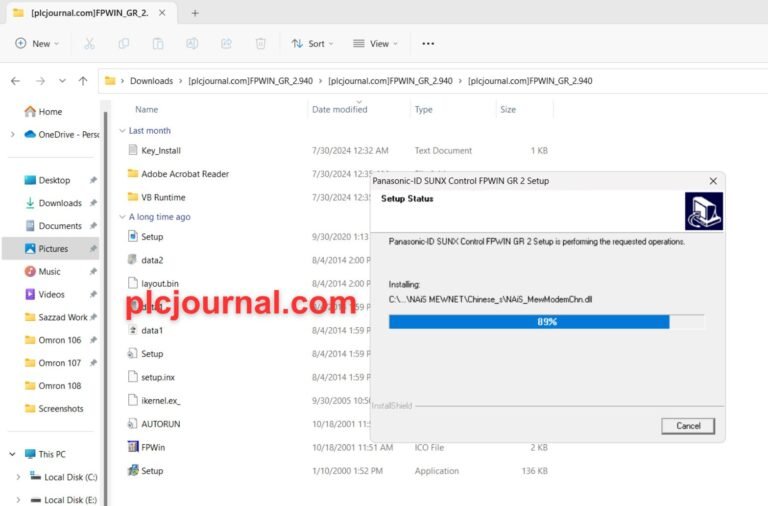Open the Sort dropdown
Image resolution: width=768 pixels, height=506 pixels.
[x=312, y=44]
